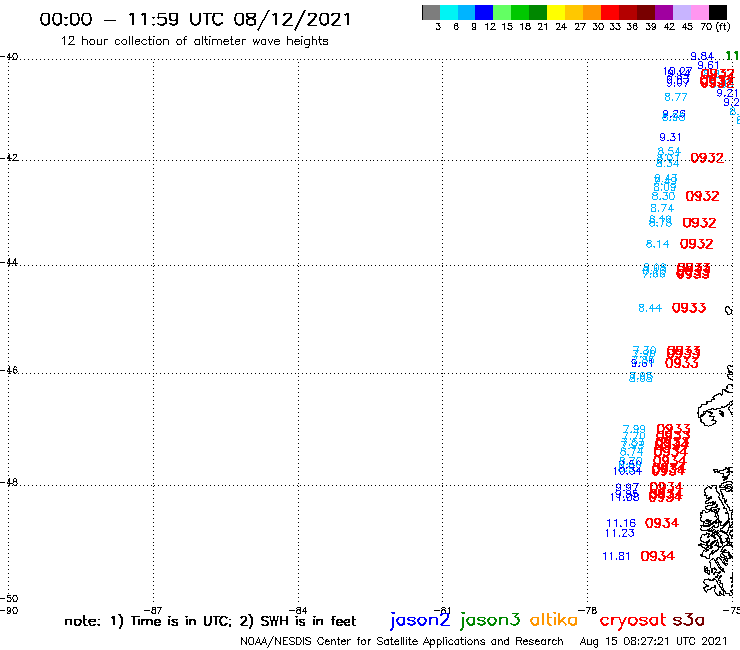Click the cryosat satellite label
740x650 pixels.
coord(633,621)
